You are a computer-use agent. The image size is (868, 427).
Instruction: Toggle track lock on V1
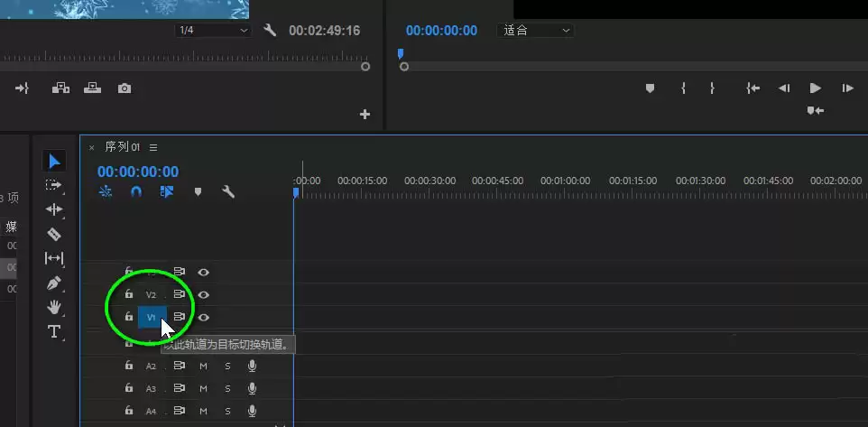(128, 317)
